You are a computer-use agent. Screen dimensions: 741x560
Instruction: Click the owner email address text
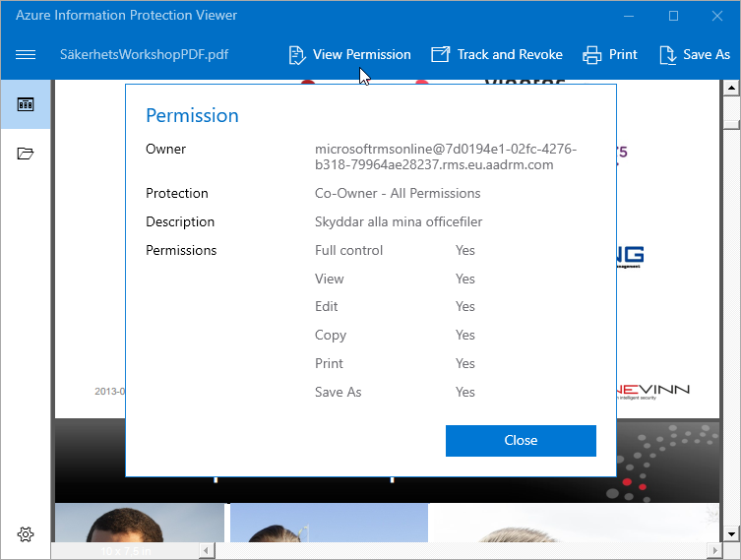pos(446,156)
